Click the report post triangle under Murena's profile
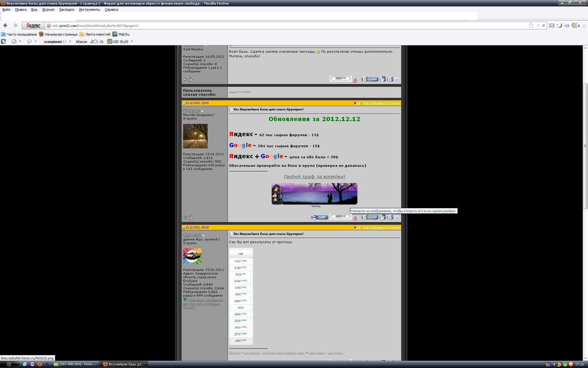The height and width of the screenshot is (368, 588). [x=190, y=217]
